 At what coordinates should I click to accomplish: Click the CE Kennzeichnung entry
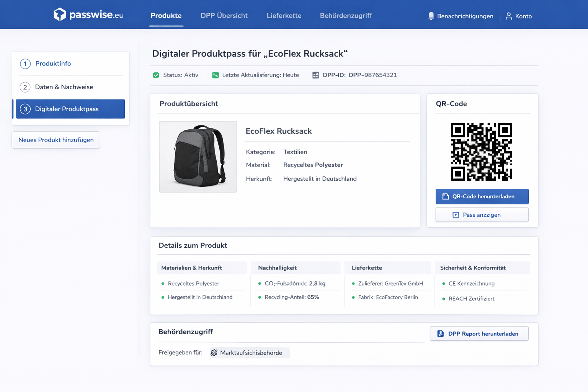[x=472, y=284]
